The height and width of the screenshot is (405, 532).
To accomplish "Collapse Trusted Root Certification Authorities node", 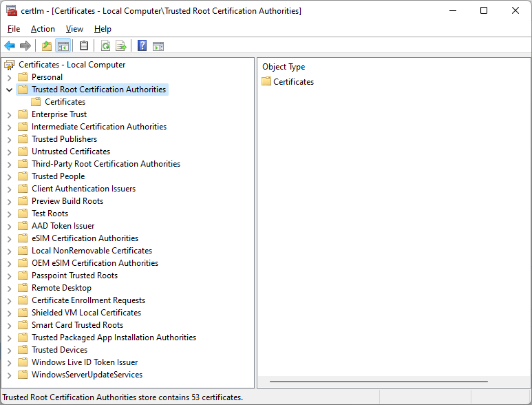I will [x=9, y=90].
